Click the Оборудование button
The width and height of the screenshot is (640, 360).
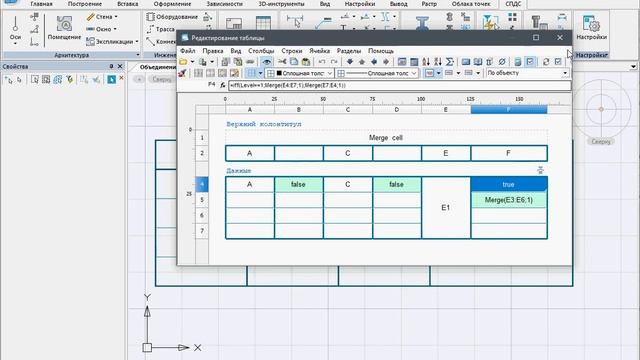point(172,17)
